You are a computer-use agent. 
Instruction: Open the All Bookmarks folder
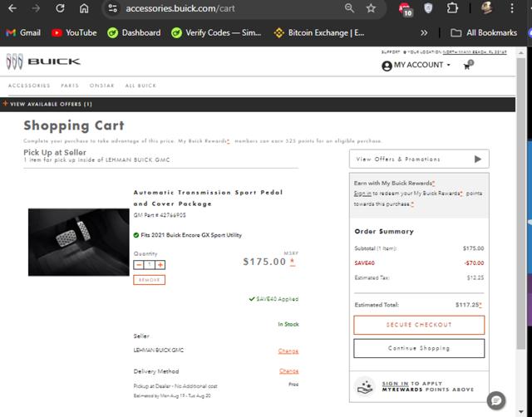[484, 33]
